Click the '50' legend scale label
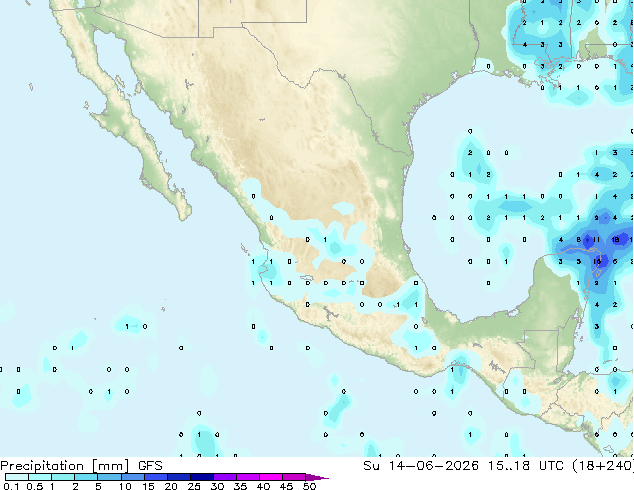Viewport: 634px width, 490px height. 309,486
